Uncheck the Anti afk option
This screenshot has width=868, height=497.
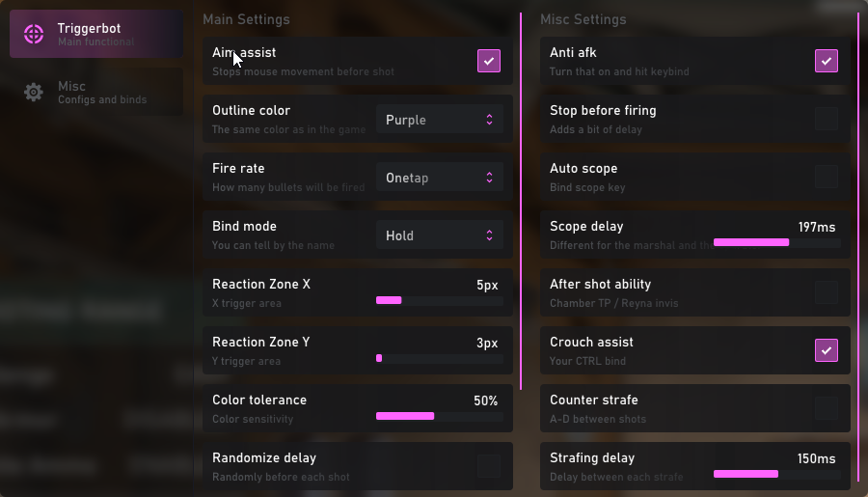click(x=827, y=62)
